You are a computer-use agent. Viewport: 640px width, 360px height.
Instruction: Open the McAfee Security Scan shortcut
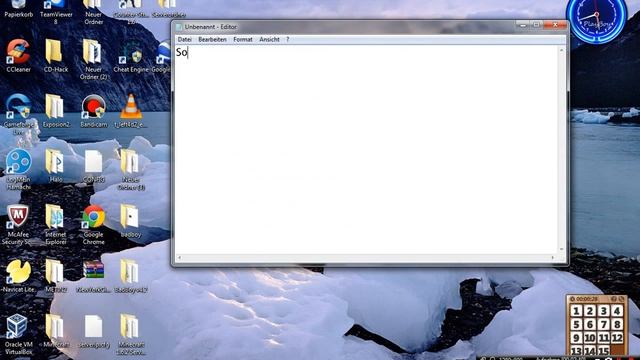pos(18,224)
